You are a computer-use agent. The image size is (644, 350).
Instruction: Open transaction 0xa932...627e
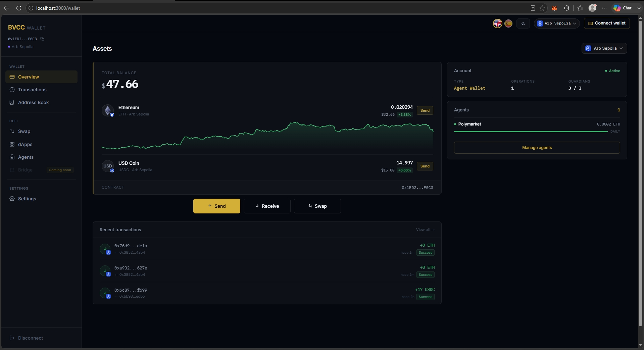click(x=267, y=271)
